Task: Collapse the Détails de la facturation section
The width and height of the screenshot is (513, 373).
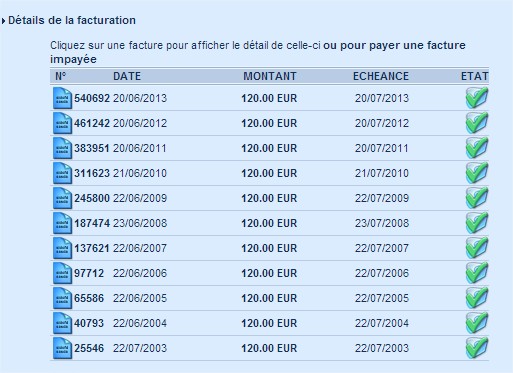Action: 3,21
